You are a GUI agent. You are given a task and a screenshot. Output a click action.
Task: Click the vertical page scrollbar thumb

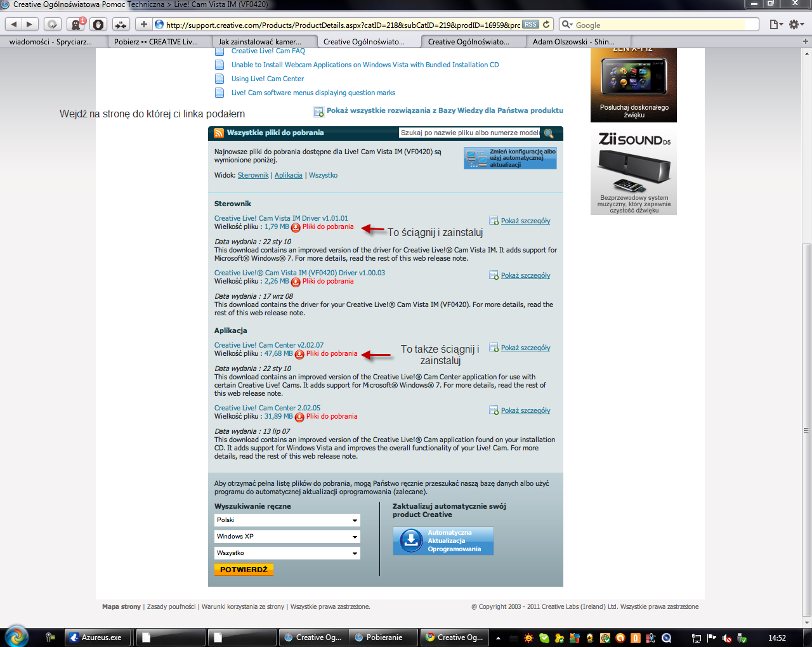[x=806, y=430]
